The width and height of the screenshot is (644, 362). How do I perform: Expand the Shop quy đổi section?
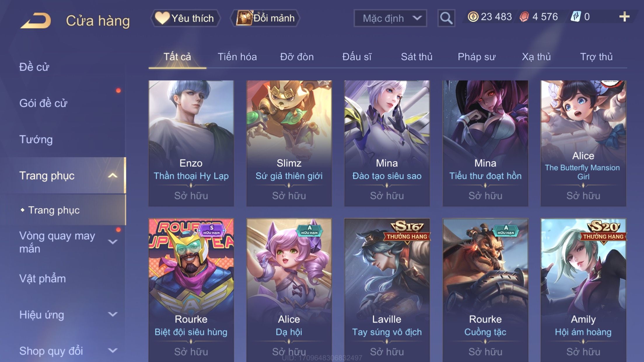pyautogui.click(x=113, y=350)
